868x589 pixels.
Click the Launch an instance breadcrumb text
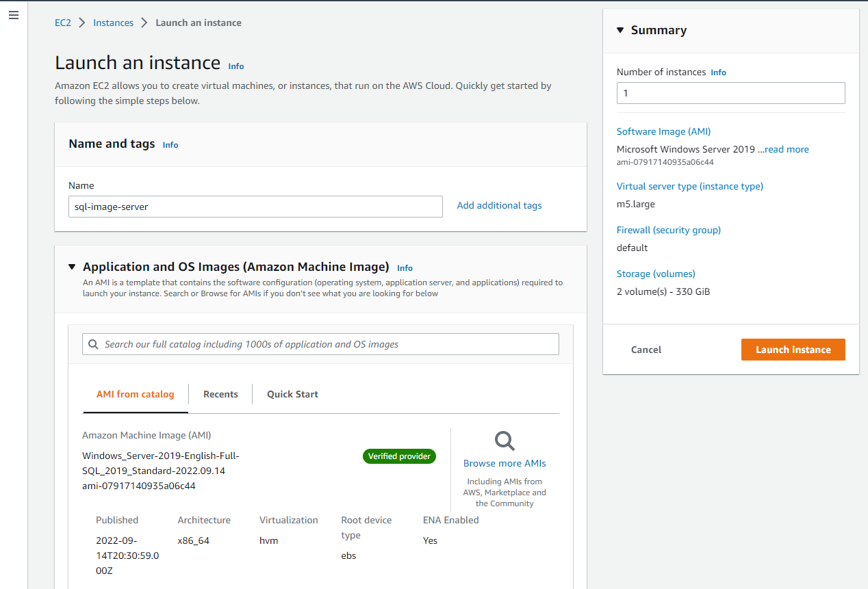pos(199,23)
